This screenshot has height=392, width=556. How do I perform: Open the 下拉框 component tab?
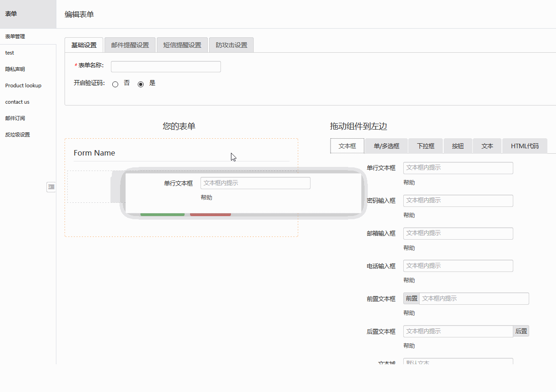(x=426, y=146)
